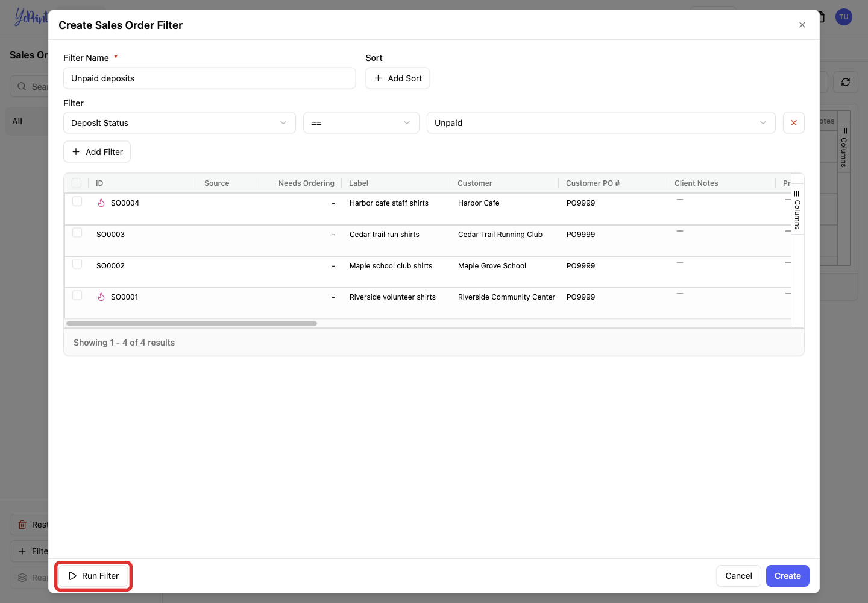Viewport: 868px width, 603px height.
Task: Click order ID SO00002
Action: 110,266
